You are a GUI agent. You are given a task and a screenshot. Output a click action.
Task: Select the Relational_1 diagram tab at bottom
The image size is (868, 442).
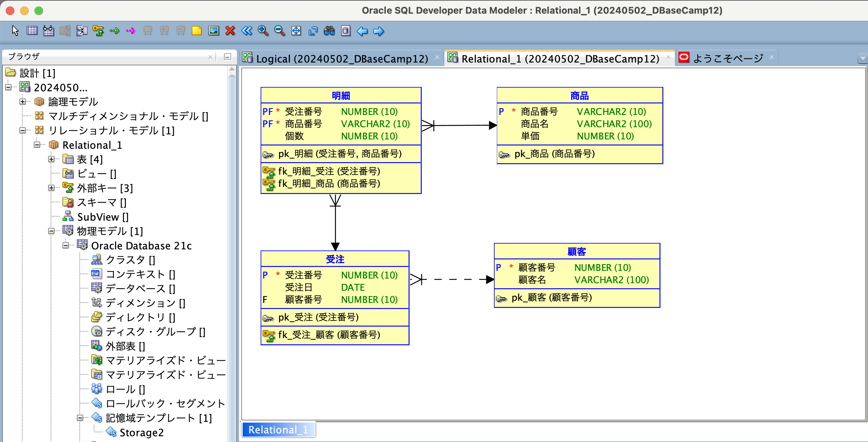[278, 430]
